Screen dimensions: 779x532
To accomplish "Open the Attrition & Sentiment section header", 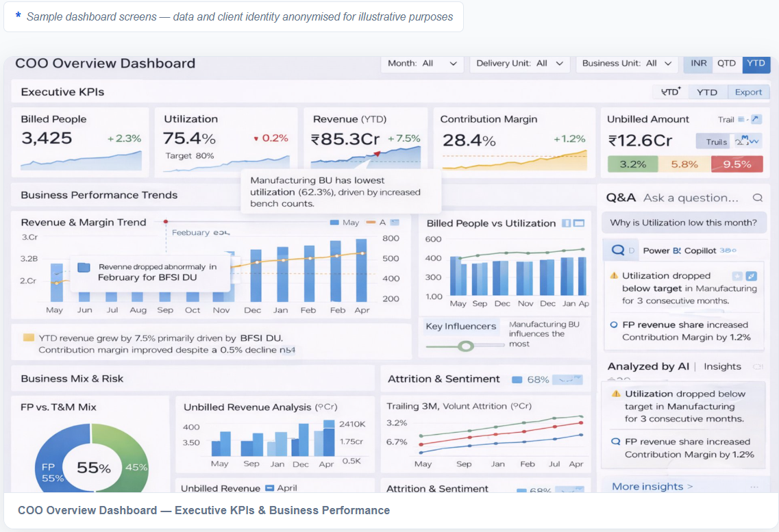I will 444,379.
